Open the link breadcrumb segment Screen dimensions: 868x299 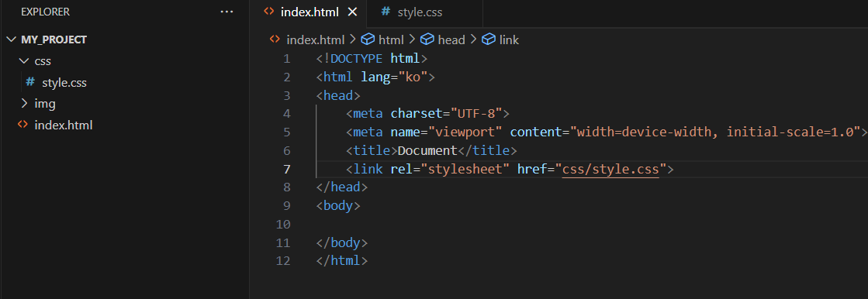click(x=509, y=40)
